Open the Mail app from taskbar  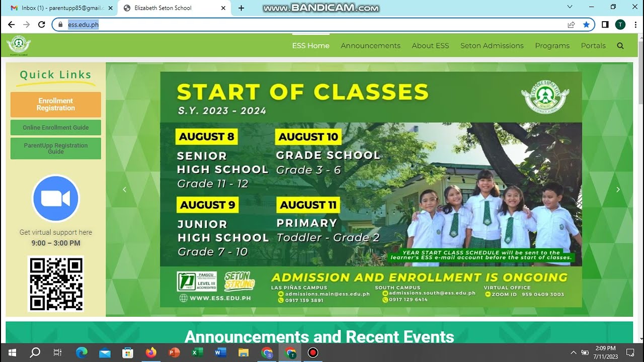pyautogui.click(x=105, y=352)
